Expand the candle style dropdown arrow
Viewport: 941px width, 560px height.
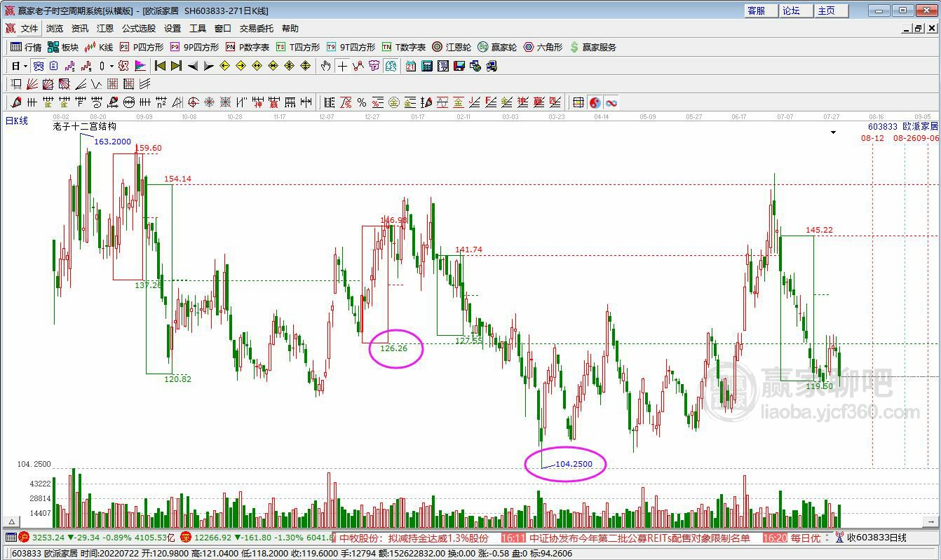pos(111,66)
